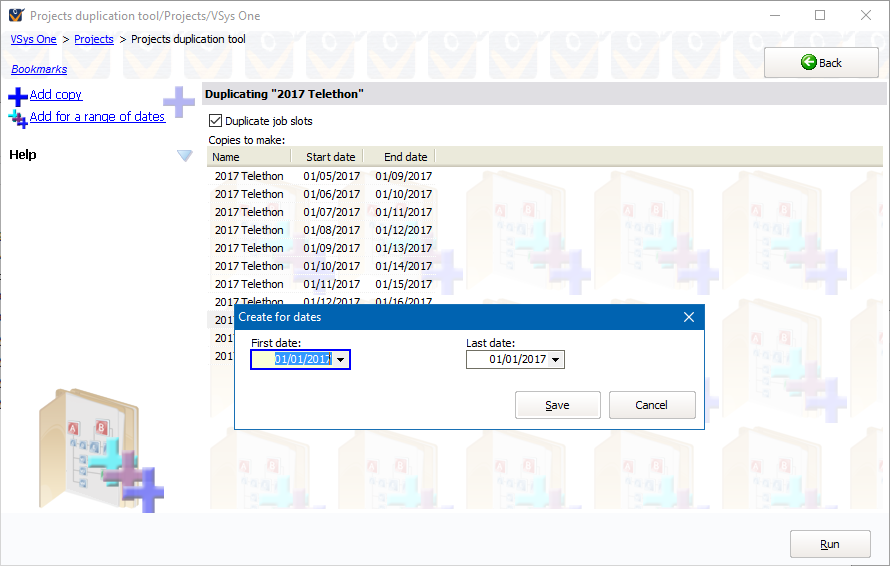Open the Last date dropdown calendar
This screenshot has height=566, width=890.
[x=556, y=360]
